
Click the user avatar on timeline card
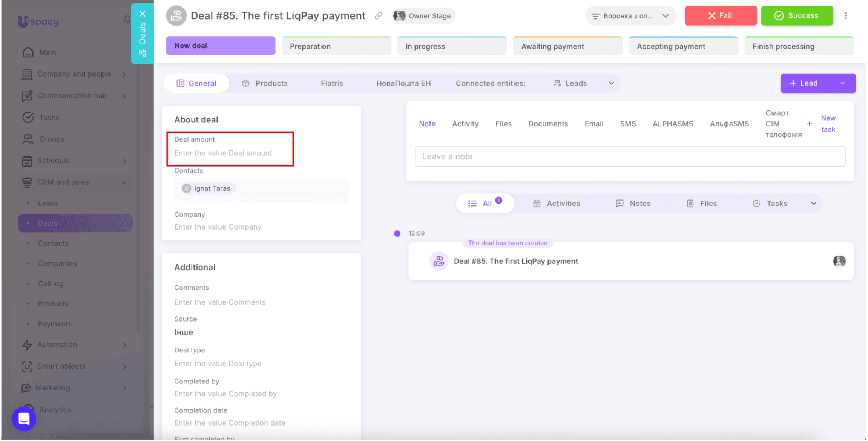pos(839,261)
